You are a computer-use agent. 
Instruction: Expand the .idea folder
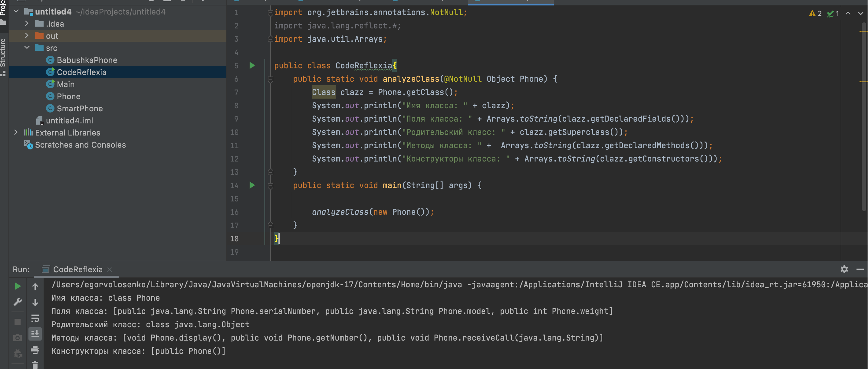[x=27, y=24]
